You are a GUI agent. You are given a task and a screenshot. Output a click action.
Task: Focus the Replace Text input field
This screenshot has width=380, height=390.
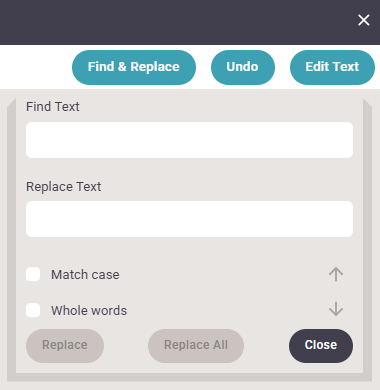pyautogui.click(x=189, y=219)
